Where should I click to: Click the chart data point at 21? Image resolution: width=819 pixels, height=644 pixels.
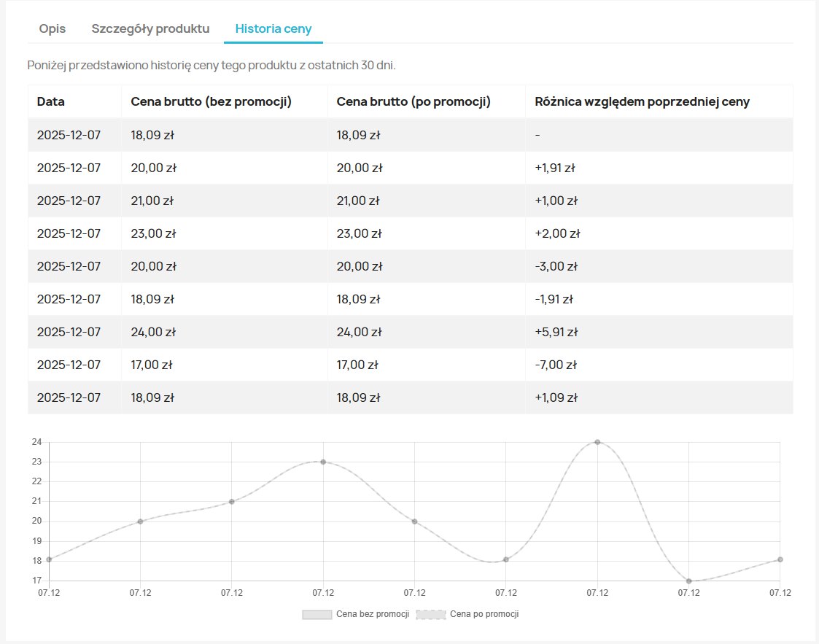click(231, 501)
